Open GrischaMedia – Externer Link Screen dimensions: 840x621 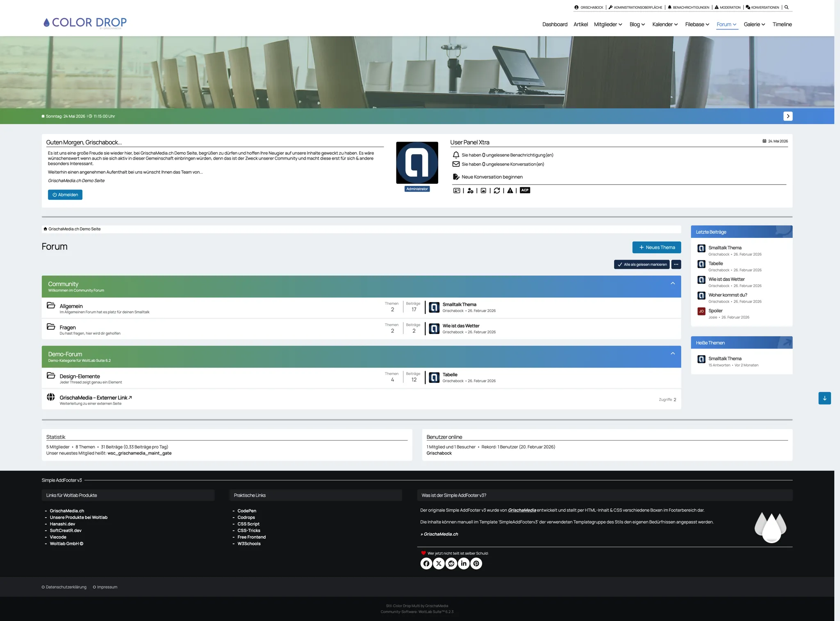(x=96, y=397)
